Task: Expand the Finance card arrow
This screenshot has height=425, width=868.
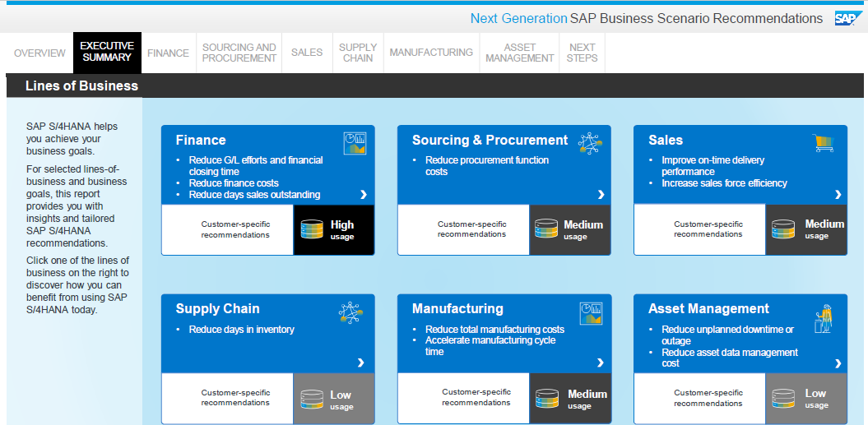Action: tap(364, 195)
